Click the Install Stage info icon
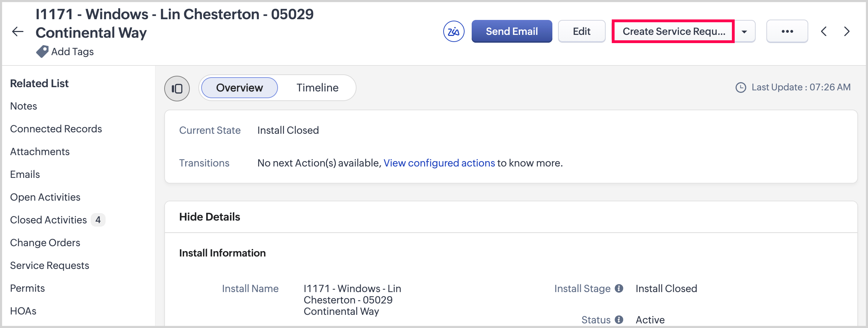 click(619, 288)
